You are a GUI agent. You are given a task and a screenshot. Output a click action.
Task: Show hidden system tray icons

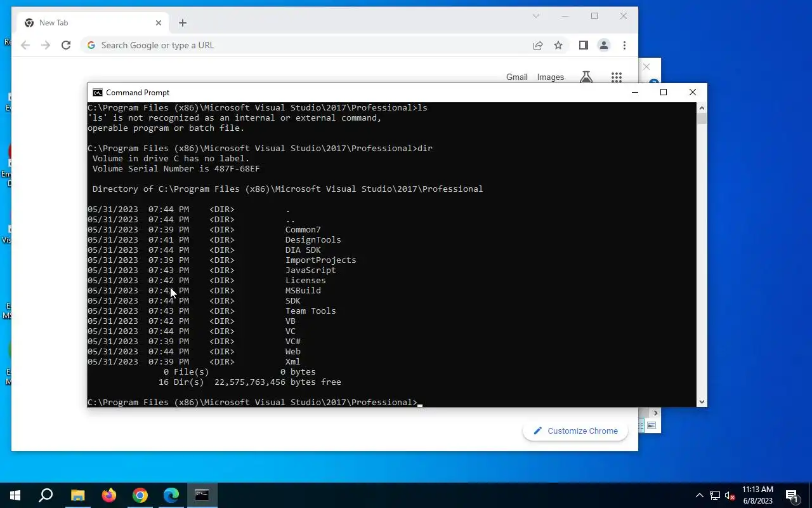700,495
